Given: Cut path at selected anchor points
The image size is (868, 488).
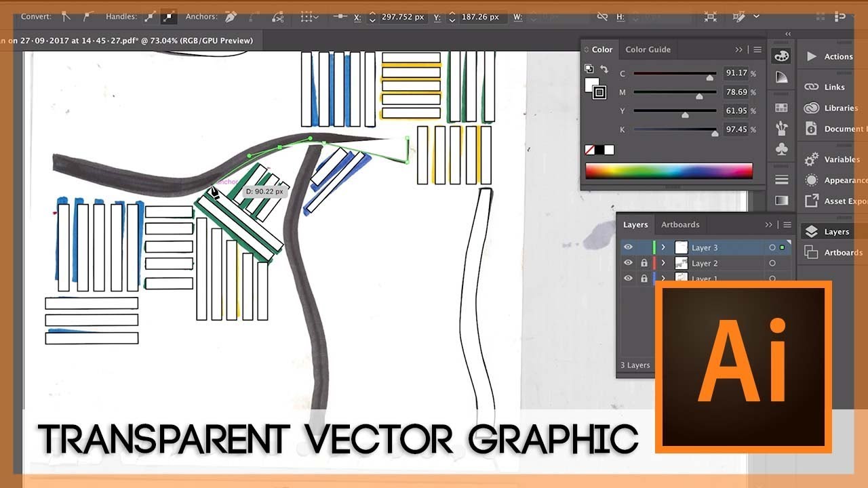Looking at the screenshot, I should click(277, 16).
